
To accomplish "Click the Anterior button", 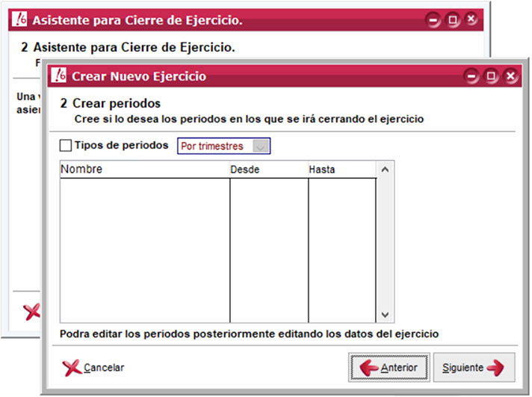I will pos(389,367).
